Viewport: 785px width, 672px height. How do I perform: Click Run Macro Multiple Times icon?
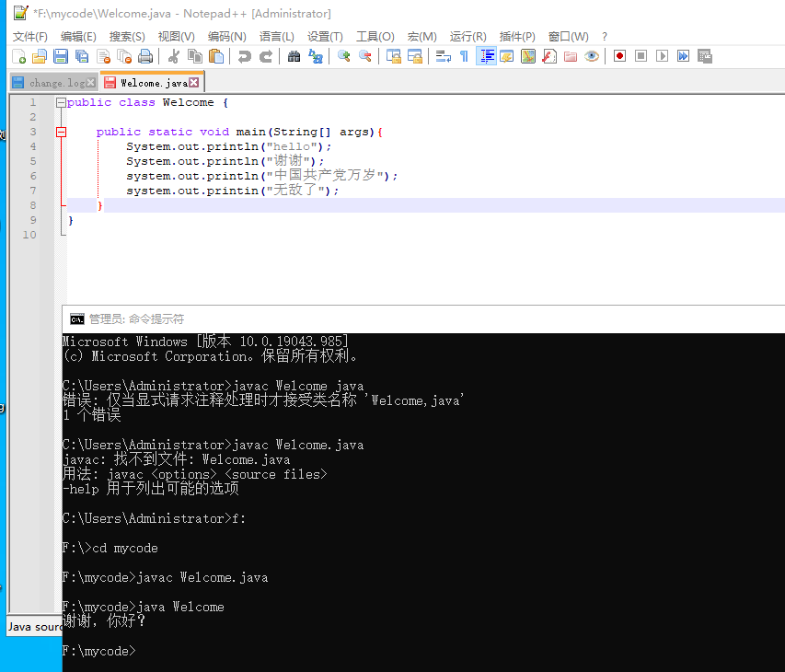pos(683,56)
